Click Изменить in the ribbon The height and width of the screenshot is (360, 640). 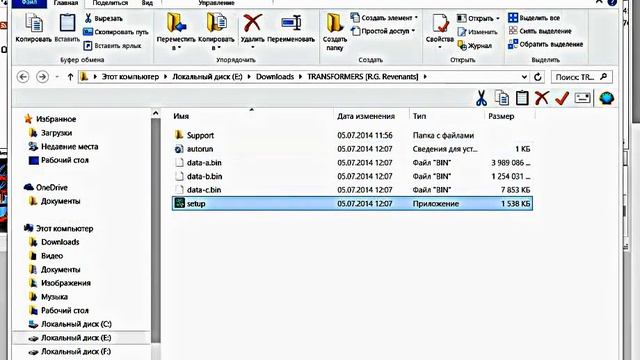coord(477,32)
